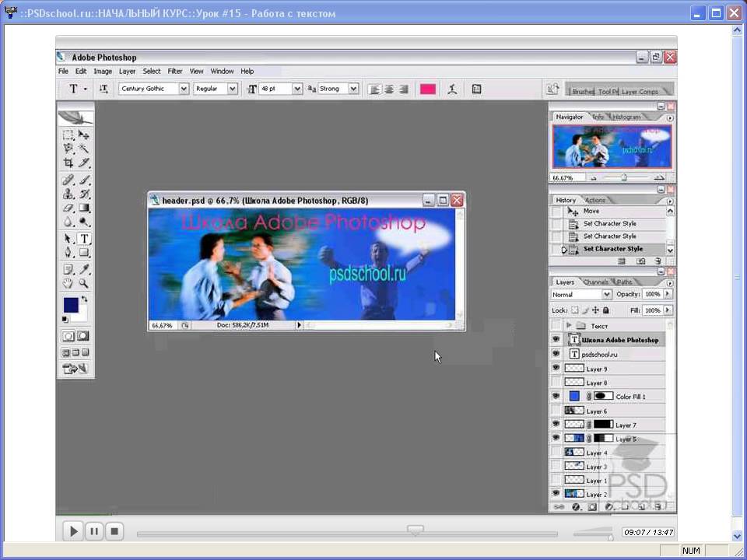The width and height of the screenshot is (747, 560).
Task: Hide the Школа Adobe Photoshop text layer
Action: [556, 340]
